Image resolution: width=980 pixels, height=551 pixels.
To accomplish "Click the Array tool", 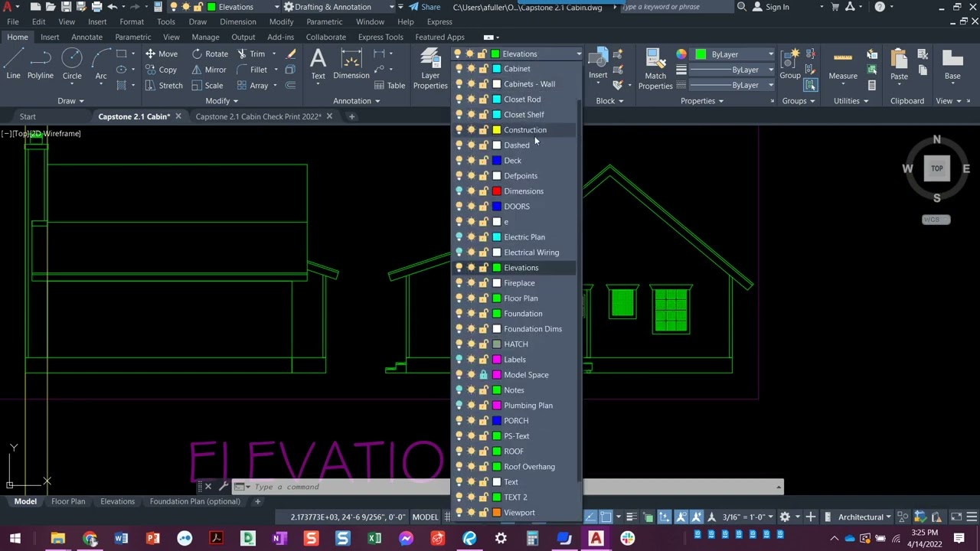I will point(252,86).
